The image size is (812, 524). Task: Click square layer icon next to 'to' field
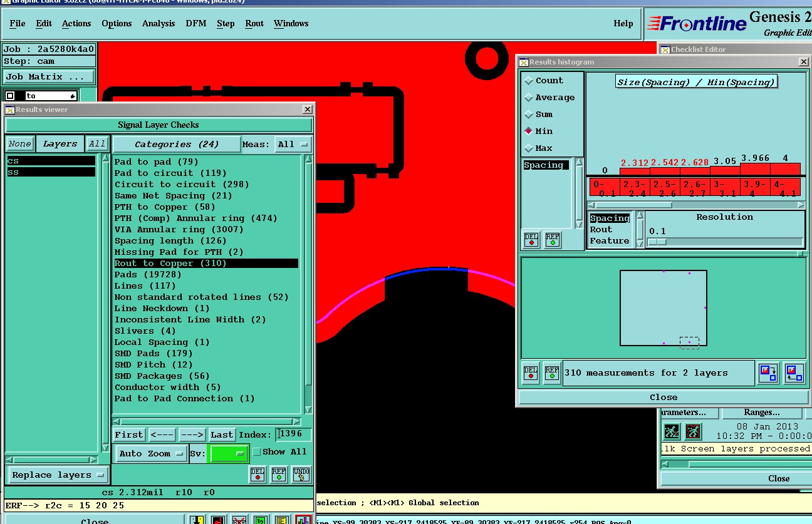pos(10,96)
